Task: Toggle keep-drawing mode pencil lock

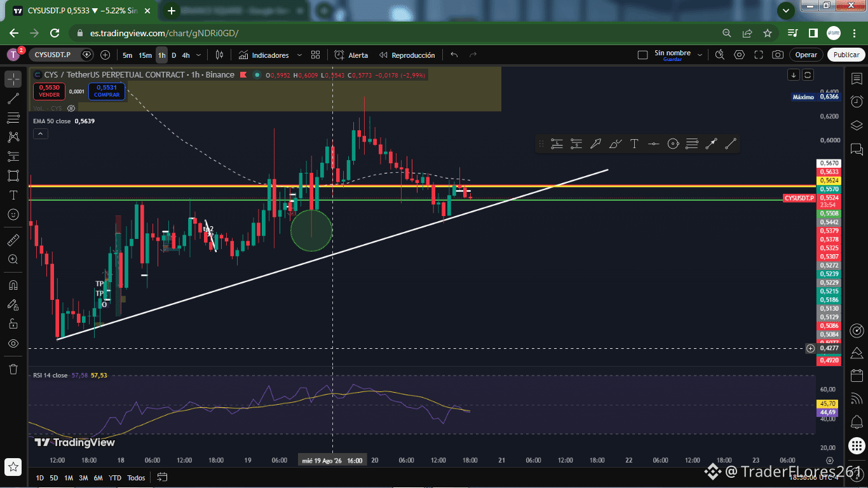Action: (13, 304)
